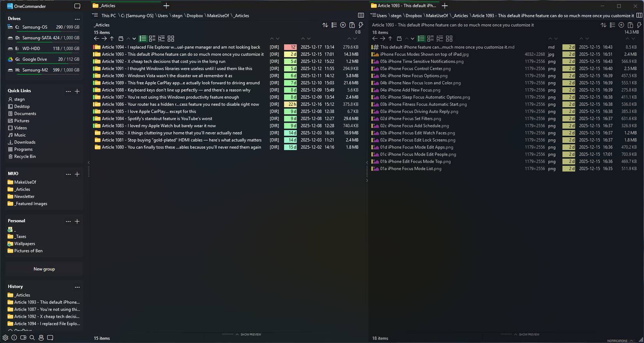Go up one folder in left pane
Screen dimensions: 644x343
tap(112, 39)
